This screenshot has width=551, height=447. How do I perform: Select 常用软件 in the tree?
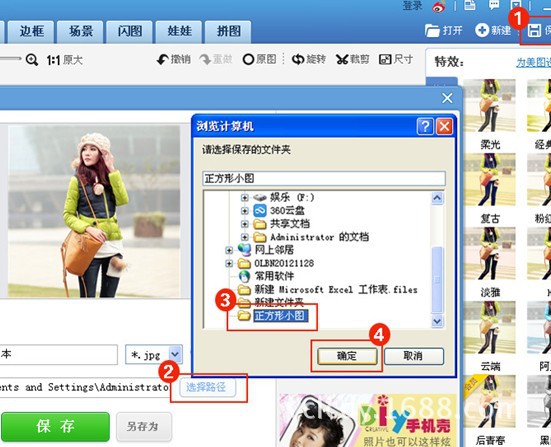point(274,276)
